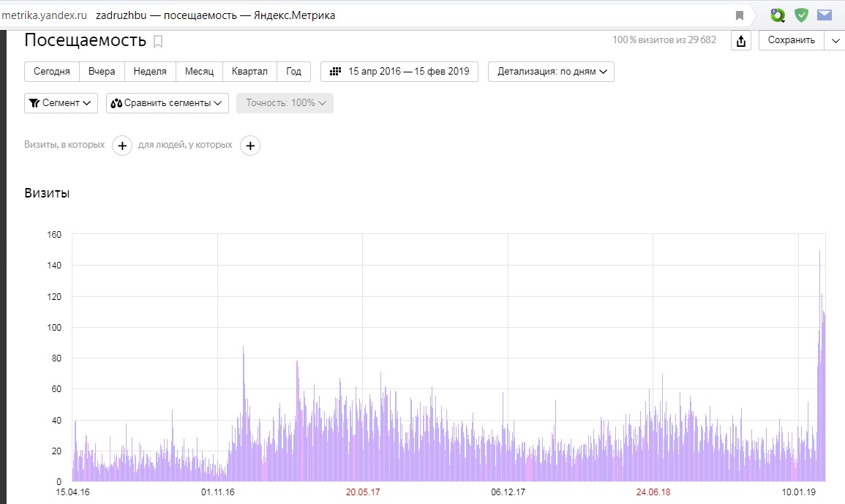Open the date range 15 апр 2016 picker
This screenshot has width=845, height=504.
[399, 72]
